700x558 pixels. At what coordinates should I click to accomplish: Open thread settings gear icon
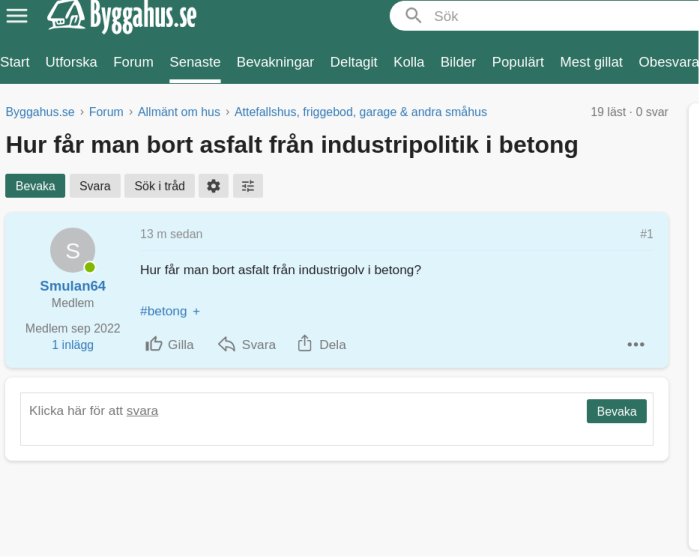pos(213,186)
